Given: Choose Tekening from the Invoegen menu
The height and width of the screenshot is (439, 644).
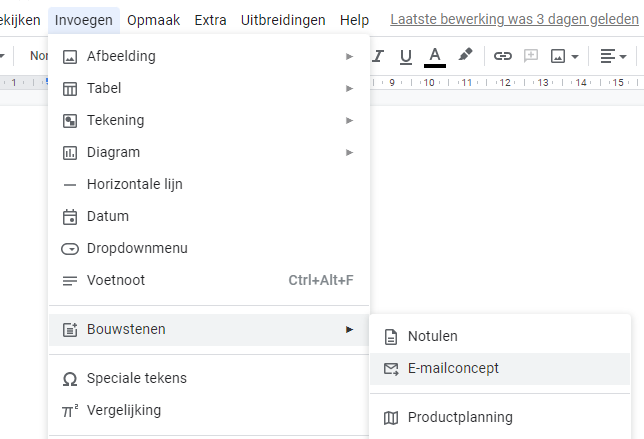Looking at the screenshot, I should (209, 120).
